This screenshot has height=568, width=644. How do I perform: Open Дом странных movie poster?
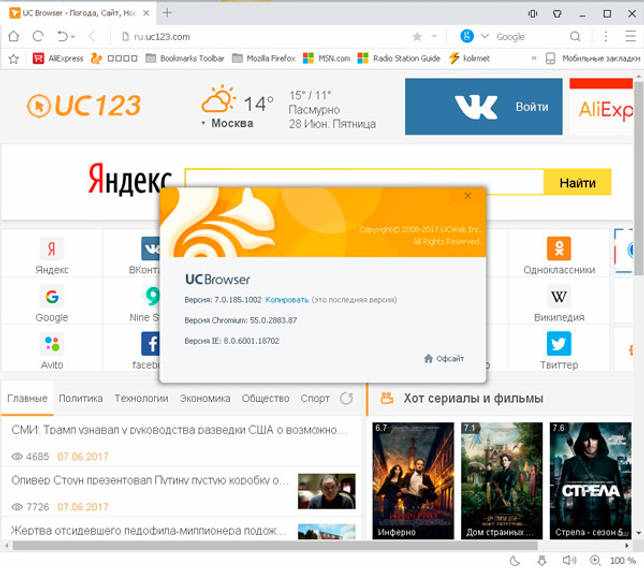(x=501, y=481)
